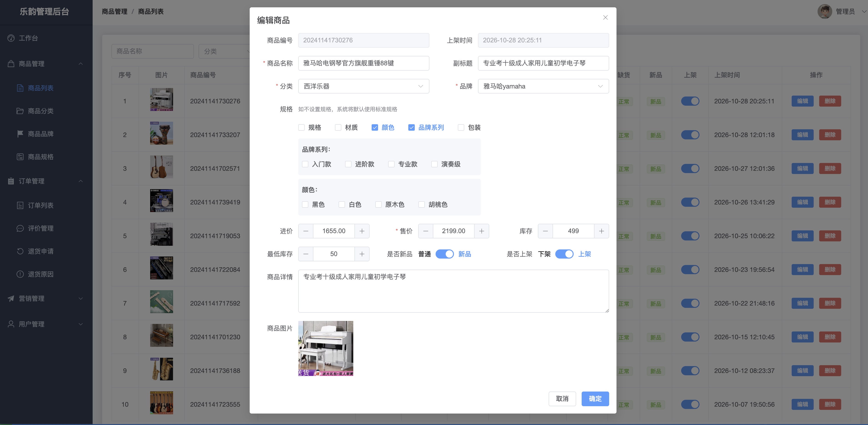The height and width of the screenshot is (425, 868).
Task: Click the 用户管理 person icon
Action: click(x=11, y=324)
